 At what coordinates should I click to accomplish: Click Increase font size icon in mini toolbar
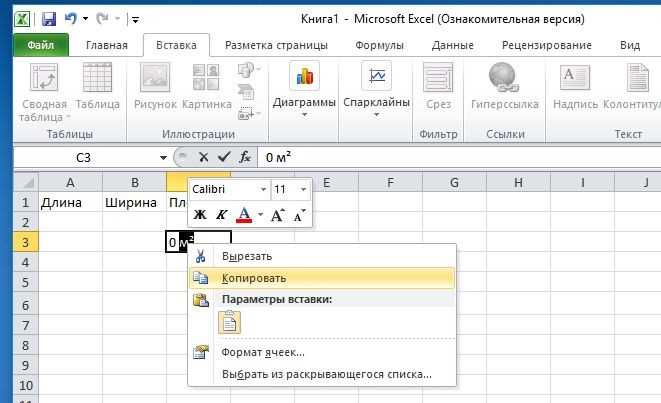point(277,215)
